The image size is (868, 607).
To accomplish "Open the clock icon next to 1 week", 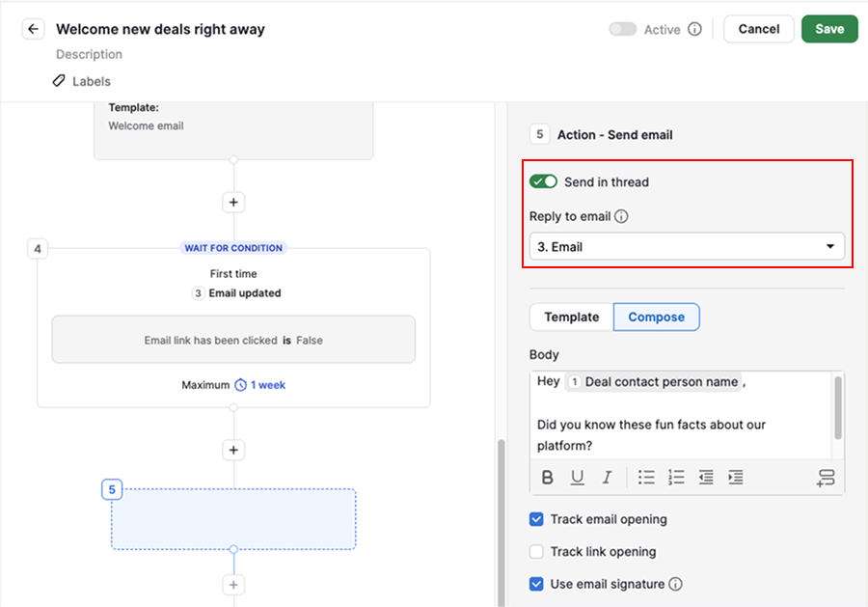I will (240, 385).
